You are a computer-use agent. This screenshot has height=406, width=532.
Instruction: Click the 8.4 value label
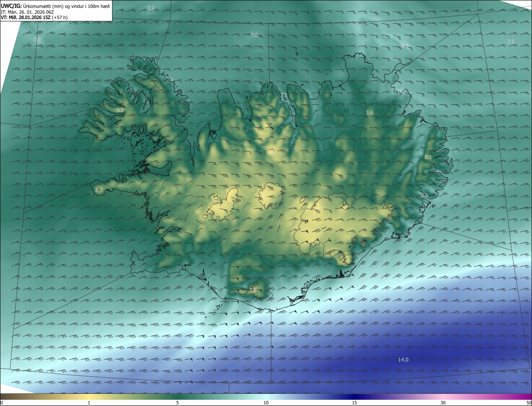[x=404, y=45]
